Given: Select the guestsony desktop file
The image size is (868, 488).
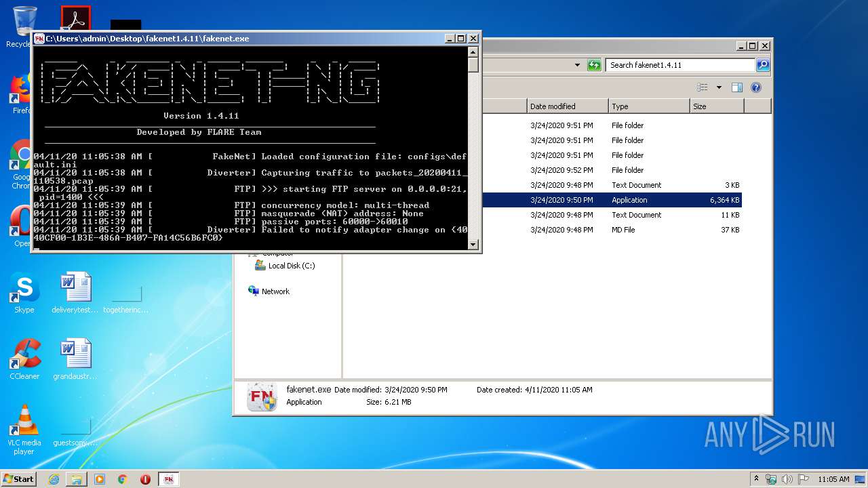Looking at the screenshot, I should tap(75, 431).
